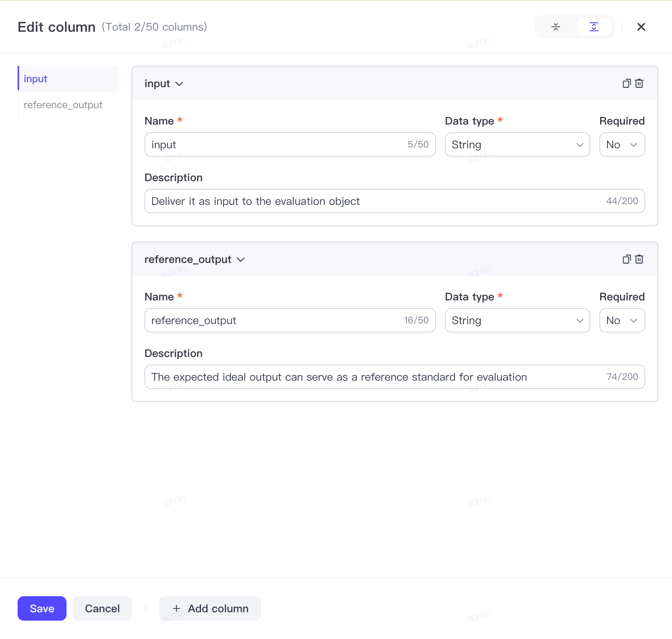This screenshot has height=639, width=672.
Task: Duplicate the reference_output column card
Action: 626,259
